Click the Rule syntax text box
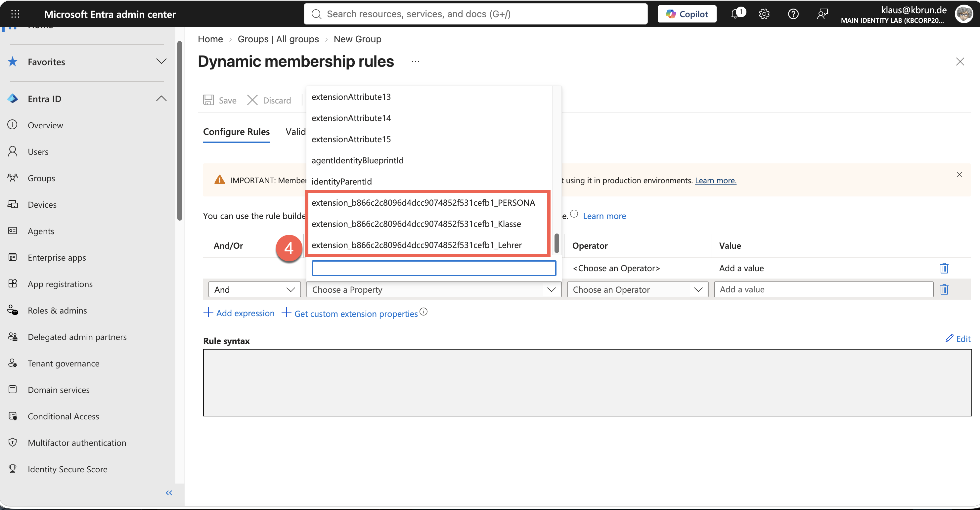 click(587, 383)
